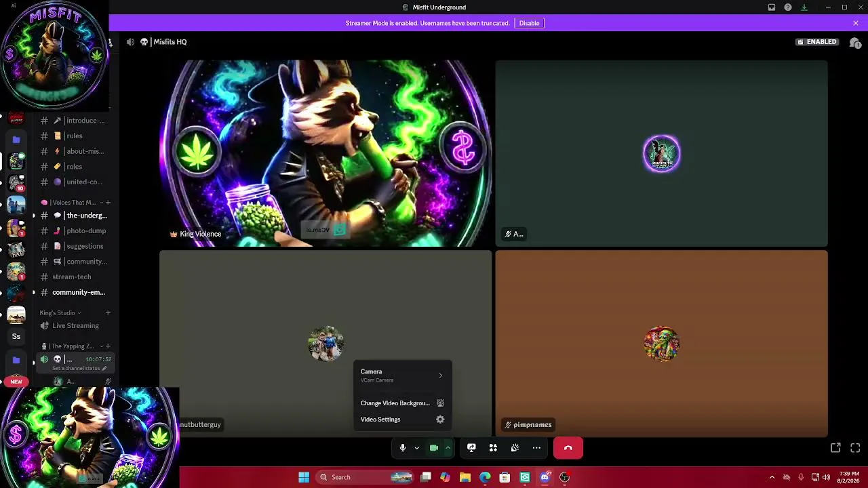Open the photo-dump channel
Screen dimensions: 868x488
click(x=75, y=230)
